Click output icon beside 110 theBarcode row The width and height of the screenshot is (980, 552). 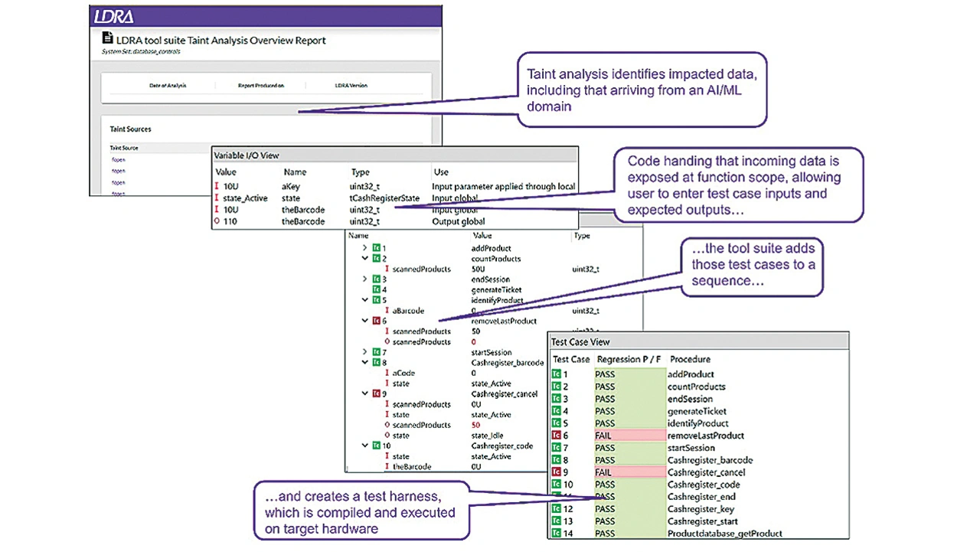[218, 221]
